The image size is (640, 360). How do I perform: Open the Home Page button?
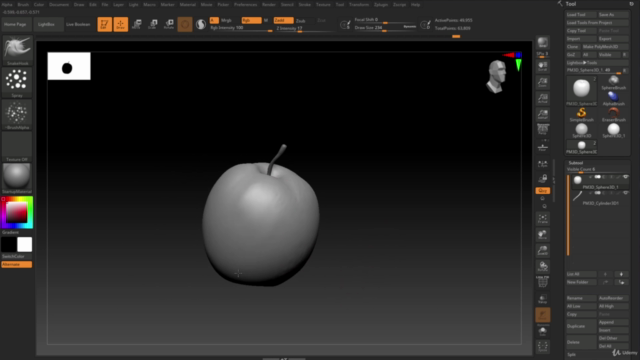[x=15, y=24]
